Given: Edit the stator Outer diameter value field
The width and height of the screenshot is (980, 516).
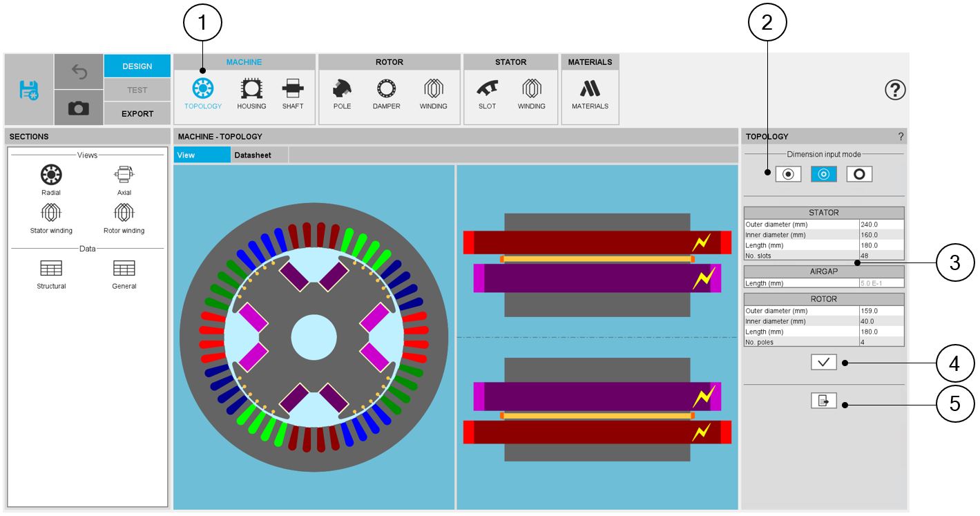Looking at the screenshot, I should coord(881,224).
